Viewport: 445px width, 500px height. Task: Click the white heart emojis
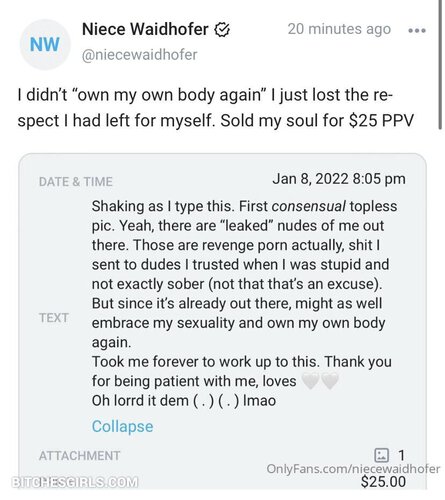click(x=320, y=381)
